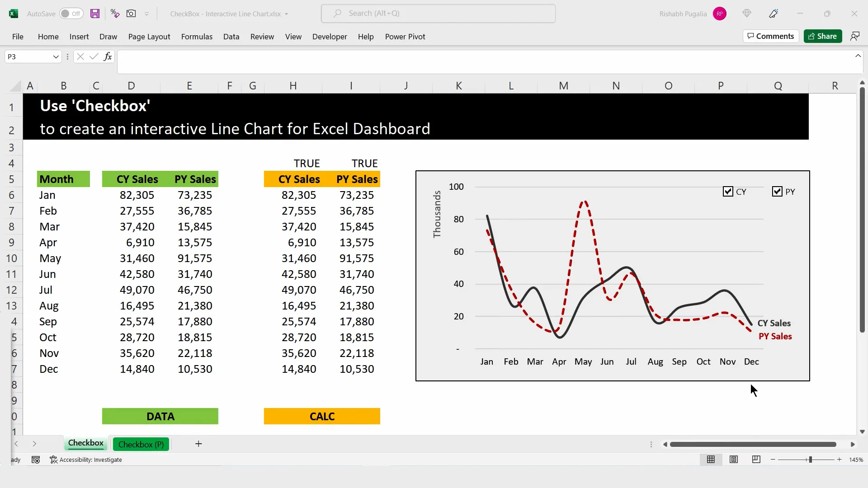The width and height of the screenshot is (868, 488).
Task: Click the Share button
Action: tap(822, 36)
